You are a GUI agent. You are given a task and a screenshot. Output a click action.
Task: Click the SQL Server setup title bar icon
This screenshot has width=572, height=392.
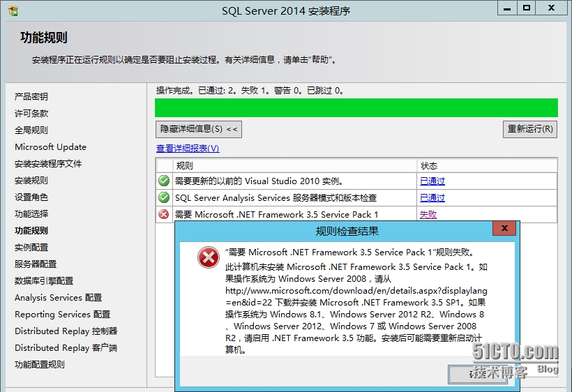coord(13,11)
